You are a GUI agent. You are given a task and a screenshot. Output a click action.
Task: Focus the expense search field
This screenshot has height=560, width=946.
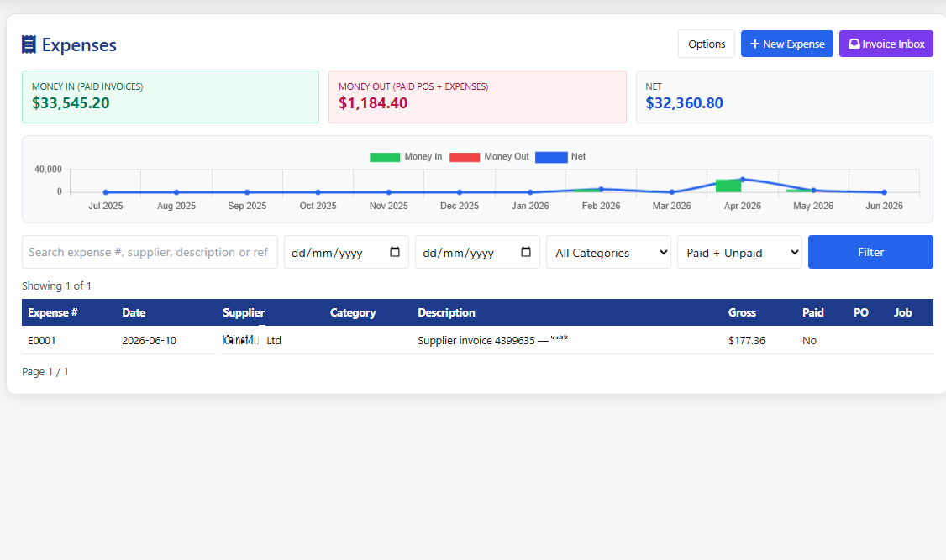point(150,252)
